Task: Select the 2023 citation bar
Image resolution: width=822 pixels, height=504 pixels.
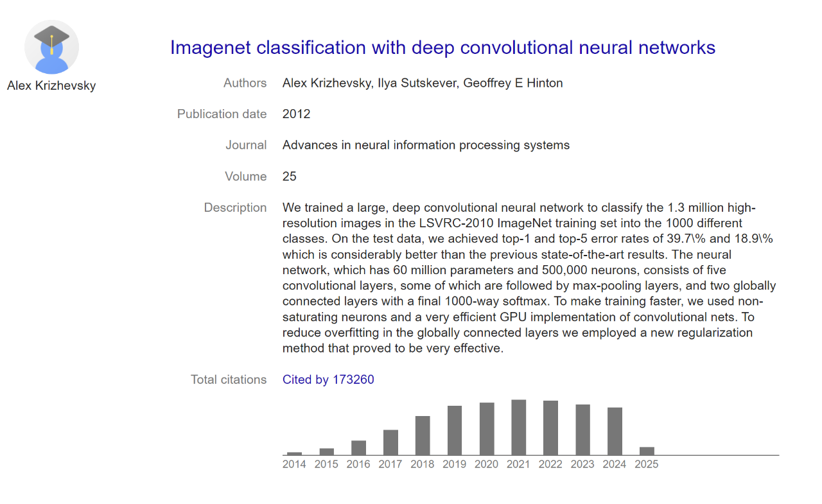Action: 582,430
